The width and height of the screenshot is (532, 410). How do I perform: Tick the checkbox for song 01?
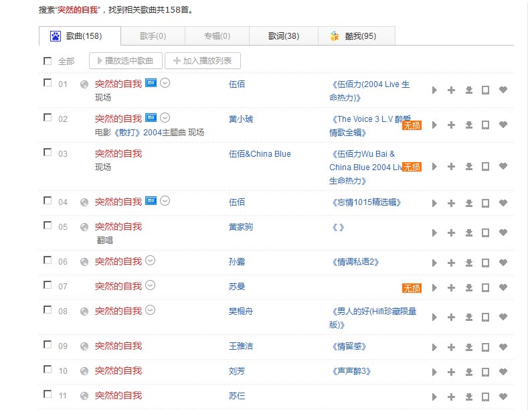[48, 83]
